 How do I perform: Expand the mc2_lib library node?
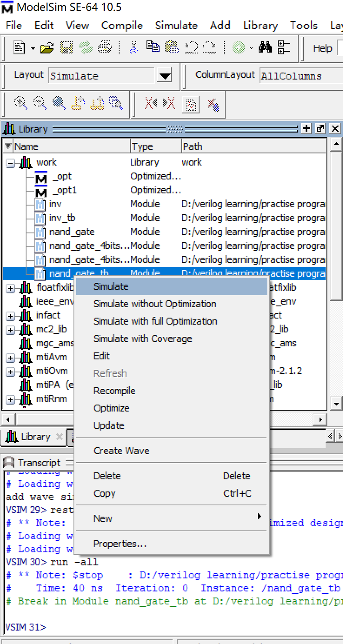tap(11, 330)
